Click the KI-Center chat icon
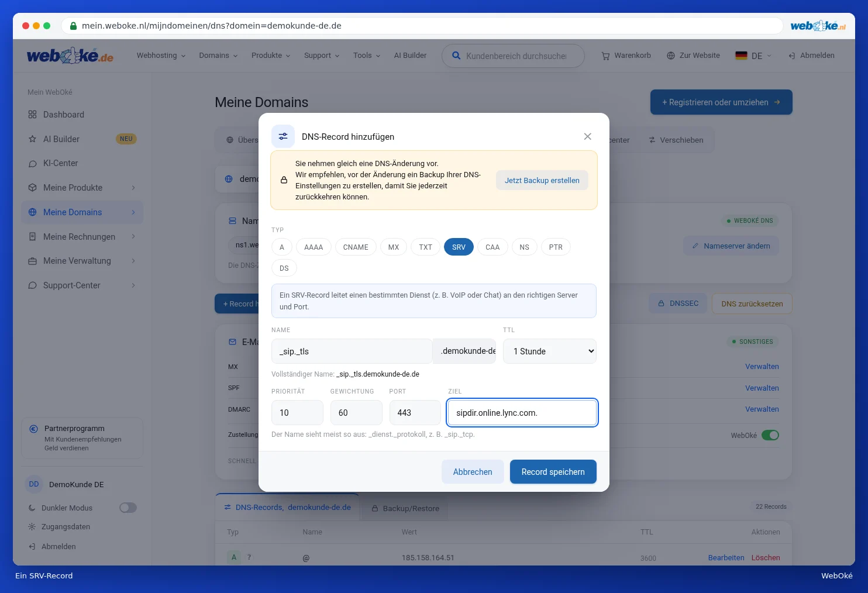 [x=32, y=164]
